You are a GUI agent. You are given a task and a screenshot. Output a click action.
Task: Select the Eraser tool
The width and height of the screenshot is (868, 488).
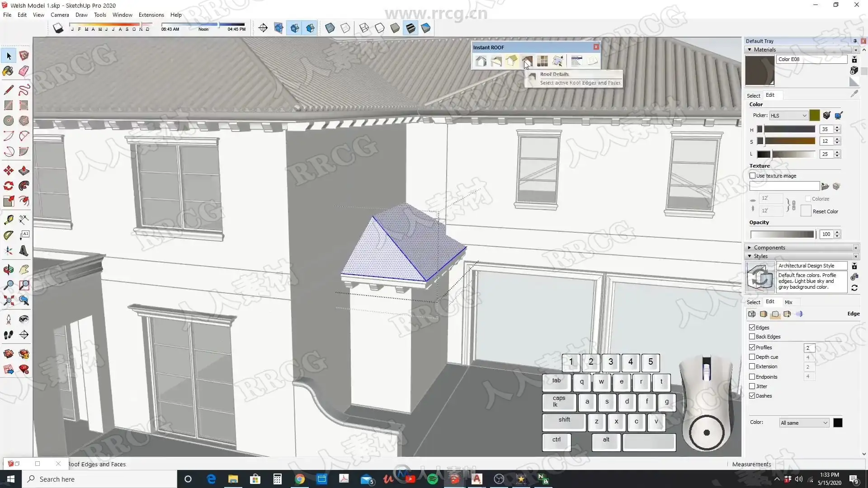[x=24, y=71]
